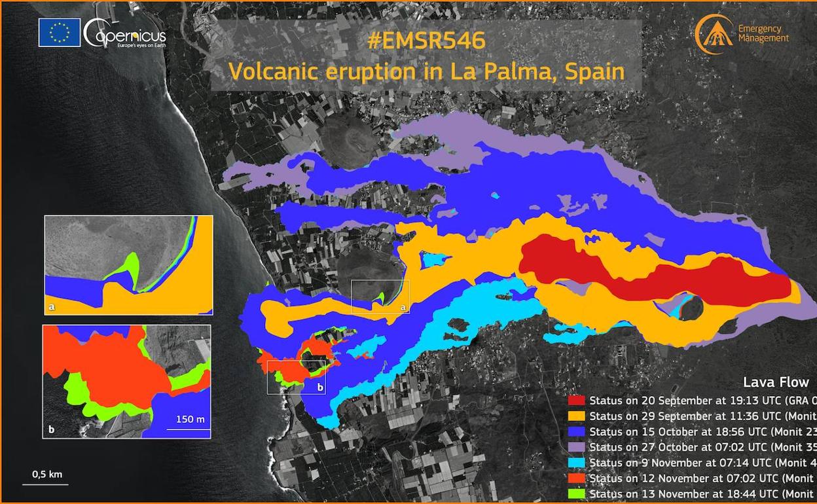
Task: Click the Emergency Management emblem icon
Action: (714, 34)
